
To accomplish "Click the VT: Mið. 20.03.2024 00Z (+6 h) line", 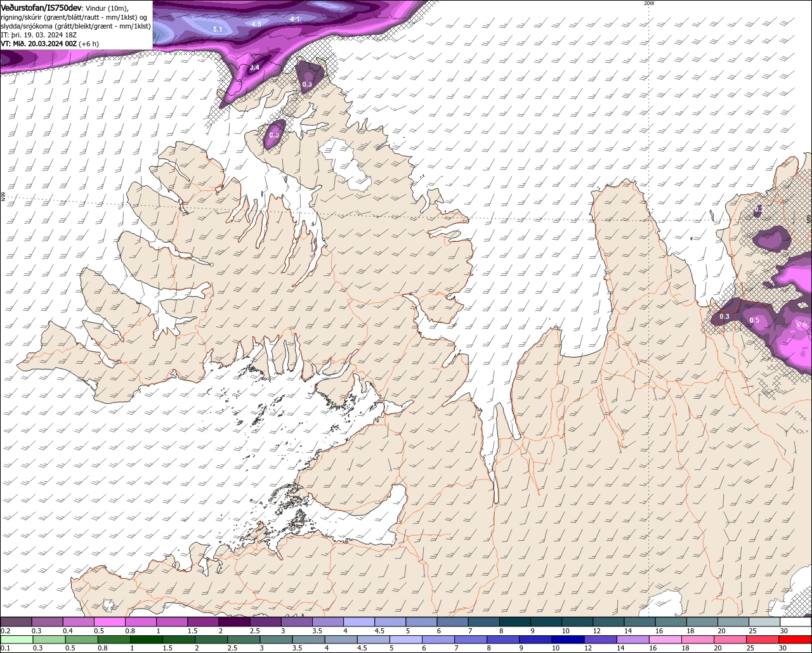I will click(49, 44).
